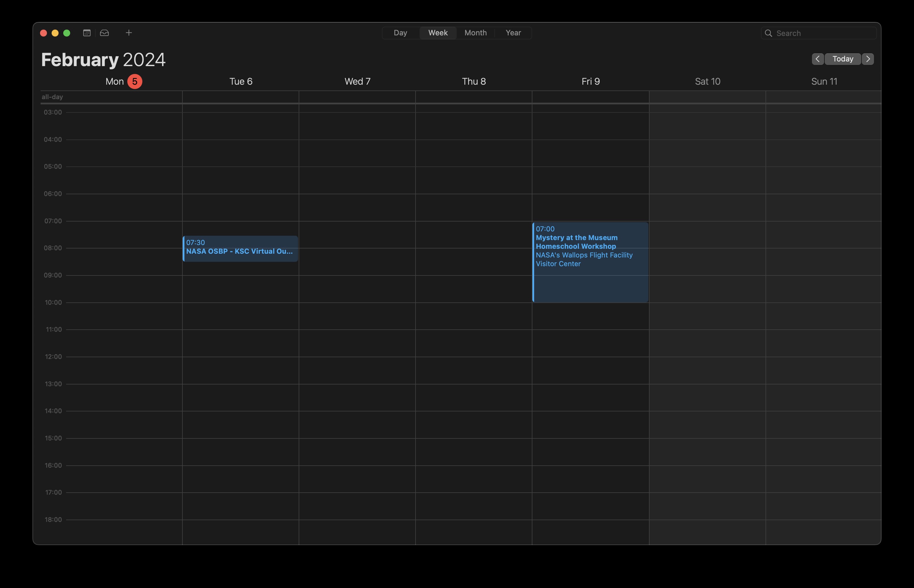Go to previous week with left chevron

(x=817, y=59)
